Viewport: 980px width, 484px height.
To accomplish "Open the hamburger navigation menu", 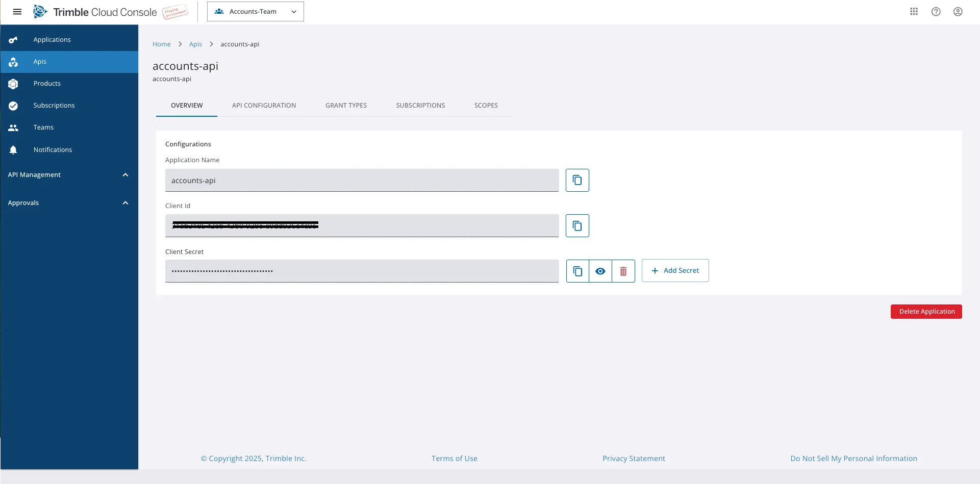I will tap(17, 12).
